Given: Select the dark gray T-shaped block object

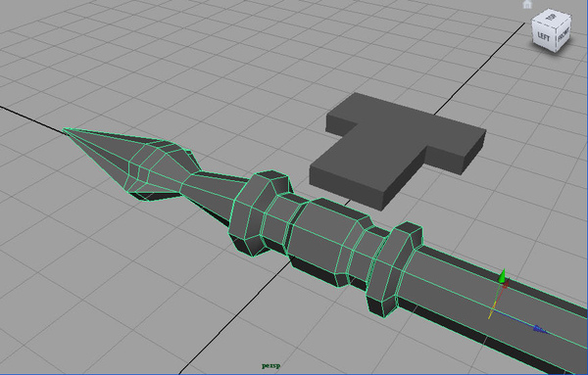Looking at the screenshot, I should point(397,150).
